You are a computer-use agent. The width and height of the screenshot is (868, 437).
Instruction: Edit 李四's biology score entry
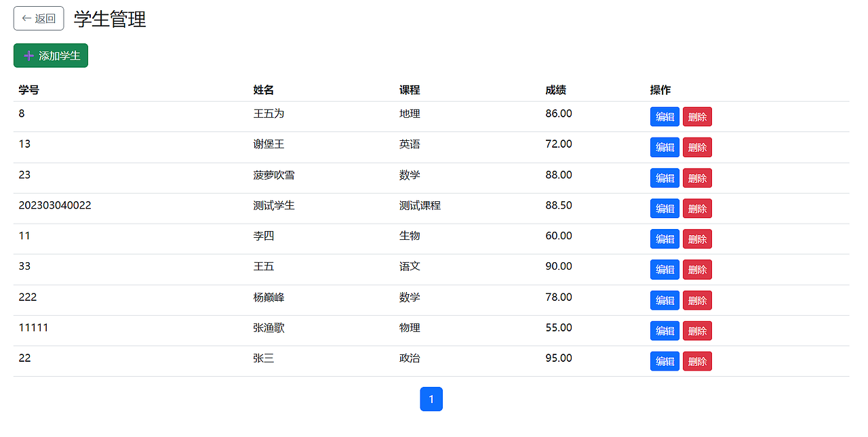(x=664, y=238)
